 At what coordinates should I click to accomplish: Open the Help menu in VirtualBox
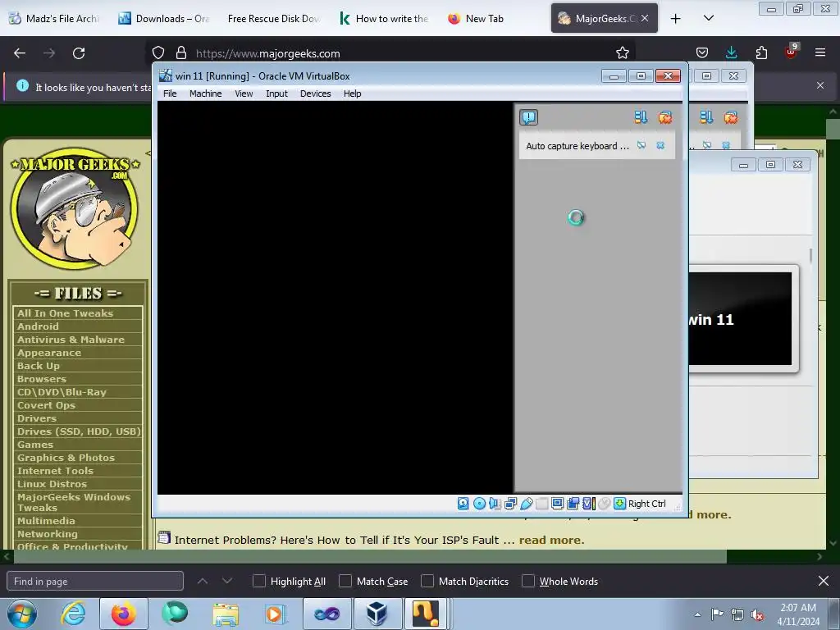[352, 94]
